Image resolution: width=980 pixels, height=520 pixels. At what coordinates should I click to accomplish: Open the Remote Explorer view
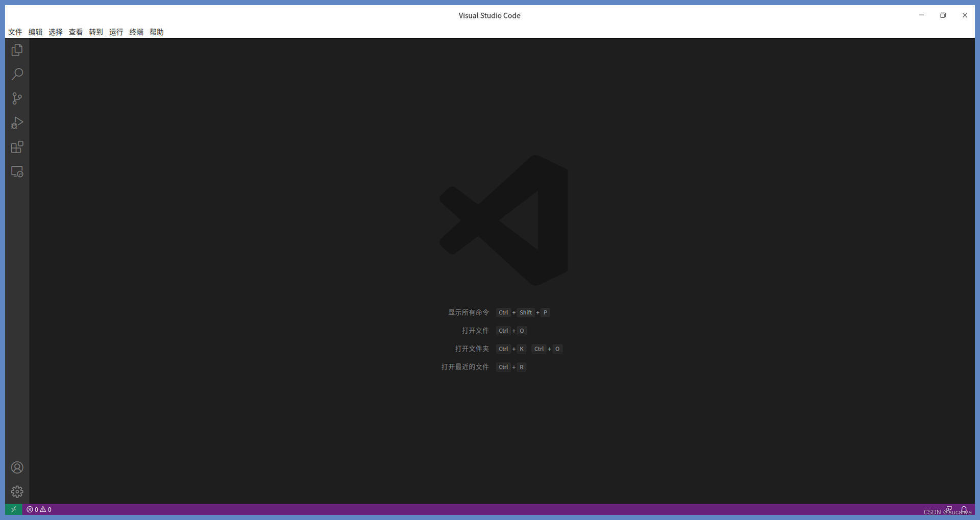(17, 171)
